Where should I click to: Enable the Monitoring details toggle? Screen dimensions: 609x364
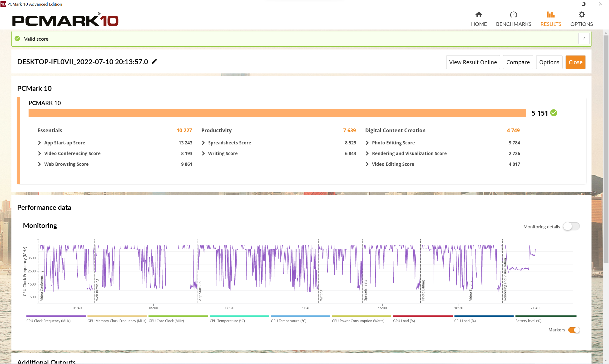(x=571, y=226)
